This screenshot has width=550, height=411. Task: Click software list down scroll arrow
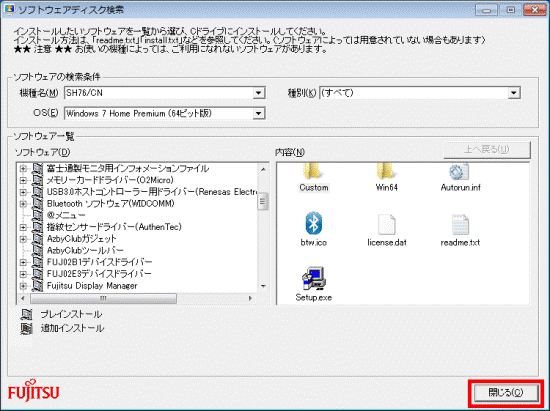tap(263, 286)
